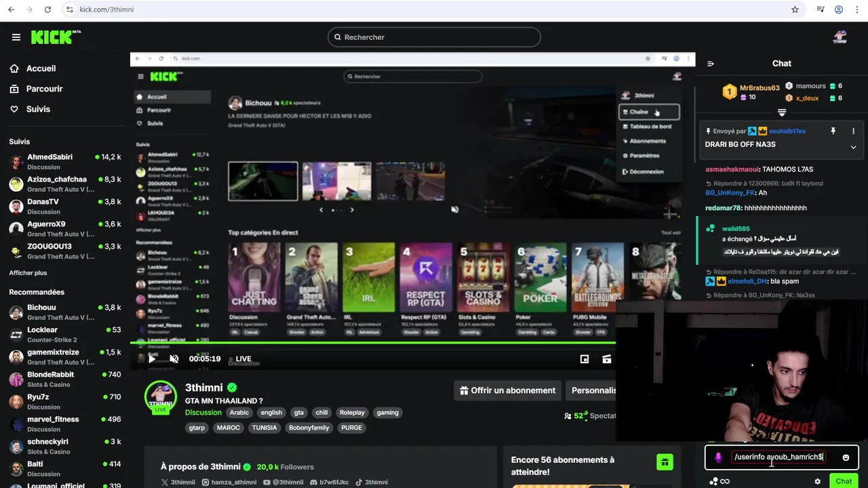The image size is (868, 488).
Task: Select the PURGE tag
Action: (351, 428)
